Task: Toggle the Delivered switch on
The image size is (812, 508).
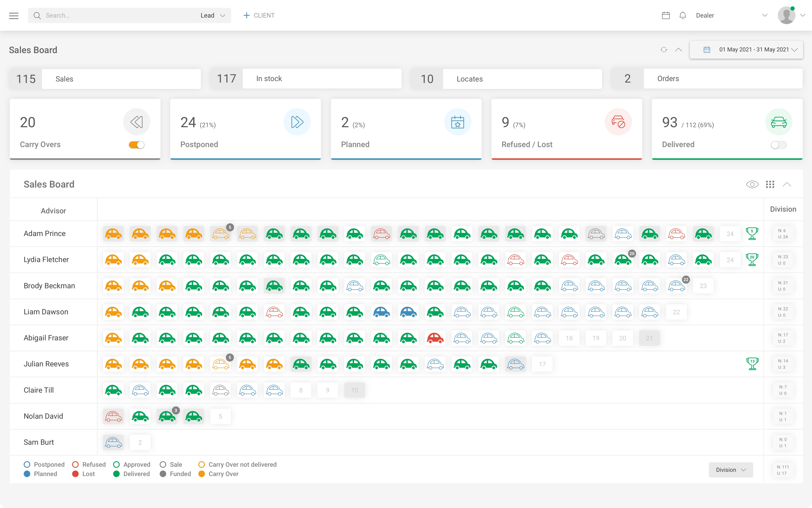Action: click(x=778, y=145)
